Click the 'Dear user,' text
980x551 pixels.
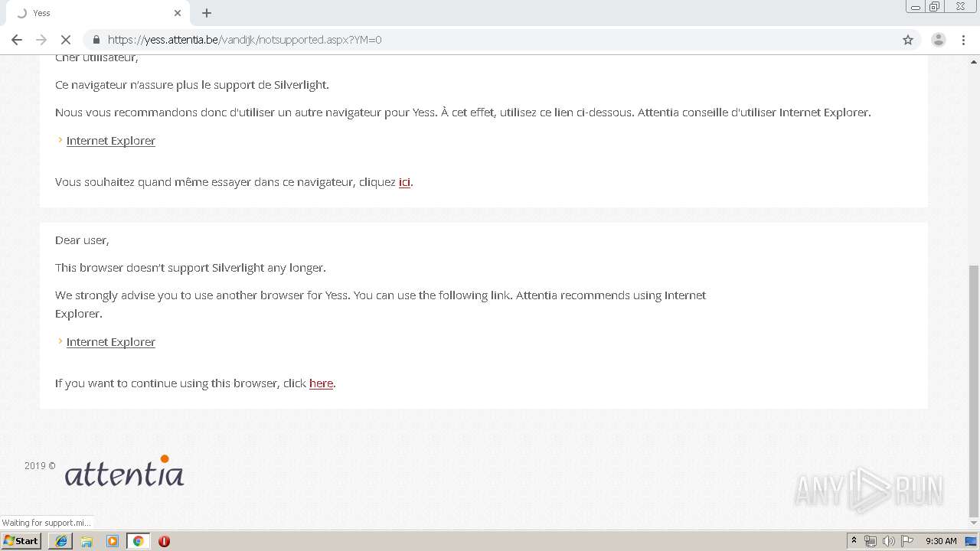tap(82, 240)
